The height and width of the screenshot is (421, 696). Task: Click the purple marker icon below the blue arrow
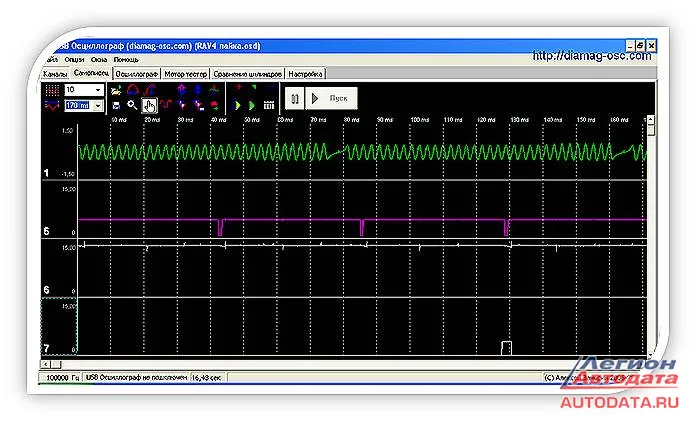click(x=198, y=105)
